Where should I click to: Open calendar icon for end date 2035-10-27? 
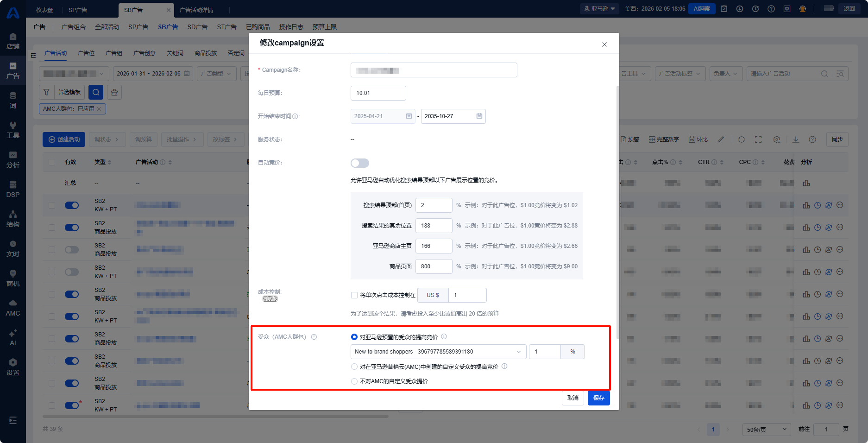point(479,116)
